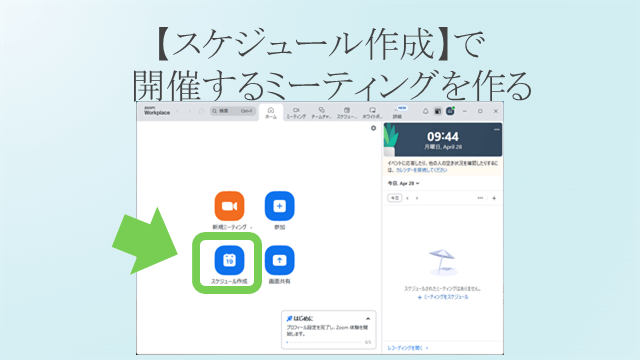Image resolution: width=640 pixels, height=360 pixels.
Task: Maximize the Zoom Workplace window
Action: click(x=480, y=111)
